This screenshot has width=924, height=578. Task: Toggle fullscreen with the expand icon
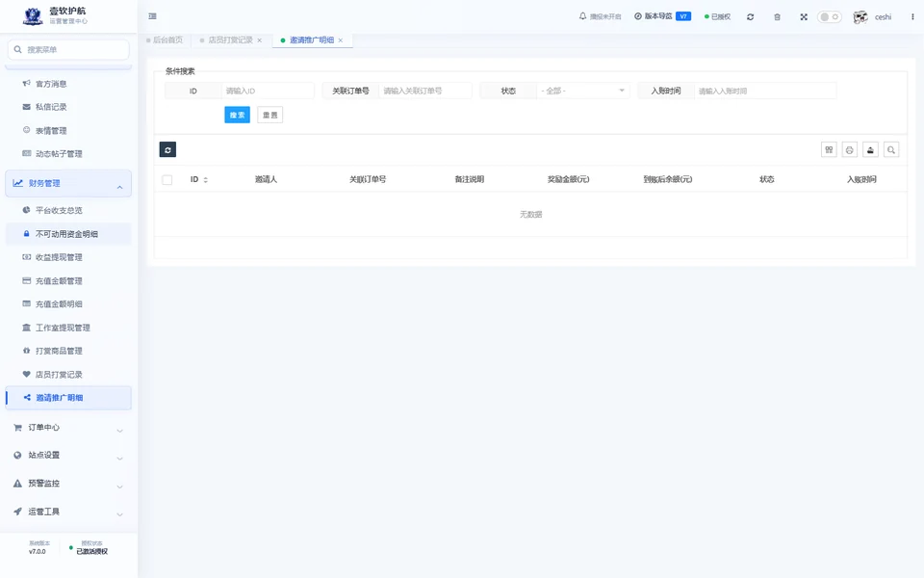click(804, 17)
